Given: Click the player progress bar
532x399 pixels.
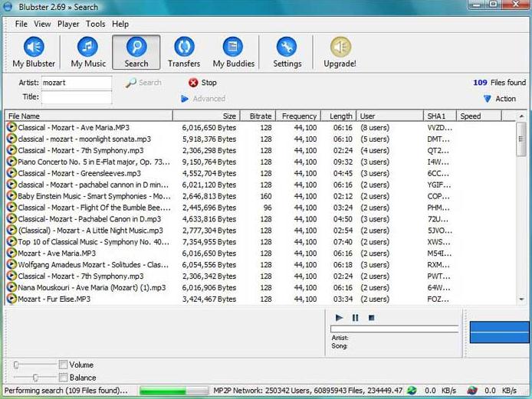Looking at the screenshot, I should tap(395, 329).
